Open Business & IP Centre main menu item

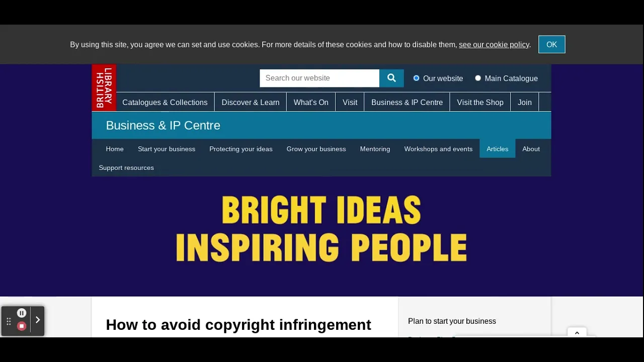[x=407, y=102]
